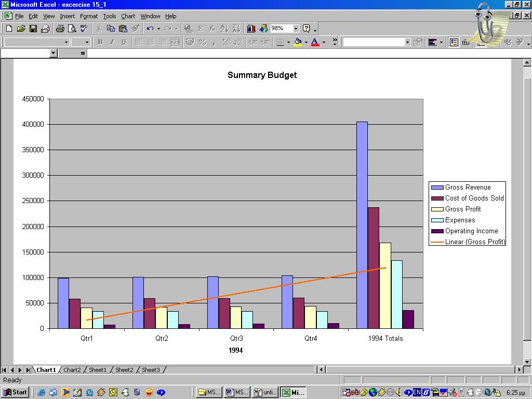532x399 pixels.
Task: Open the Office Assistant help icon
Action: (x=307, y=29)
